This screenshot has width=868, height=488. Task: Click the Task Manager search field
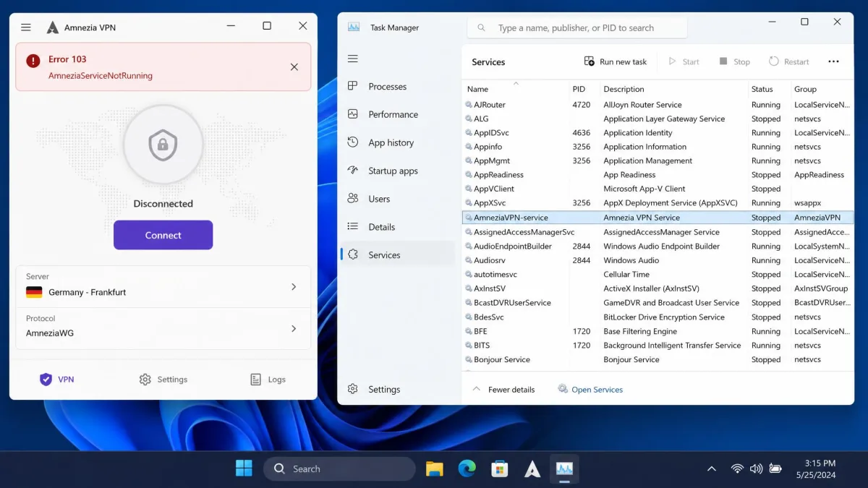click(577, 27)
